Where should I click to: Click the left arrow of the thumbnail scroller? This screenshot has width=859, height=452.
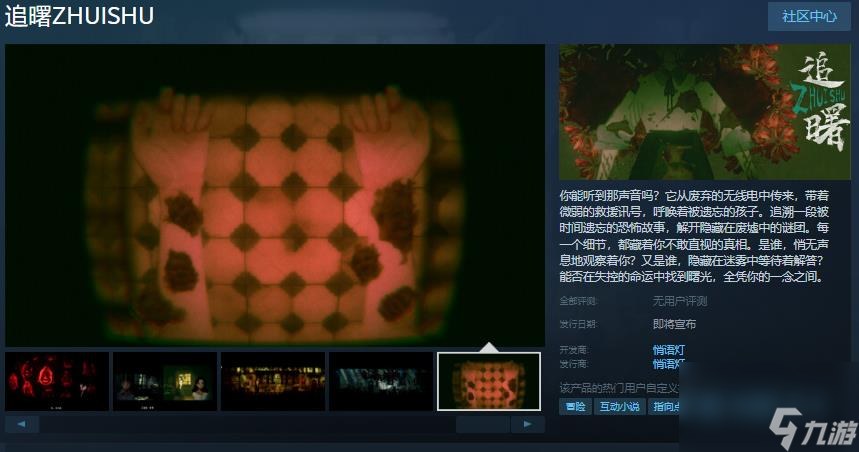[x=21, y=424]
